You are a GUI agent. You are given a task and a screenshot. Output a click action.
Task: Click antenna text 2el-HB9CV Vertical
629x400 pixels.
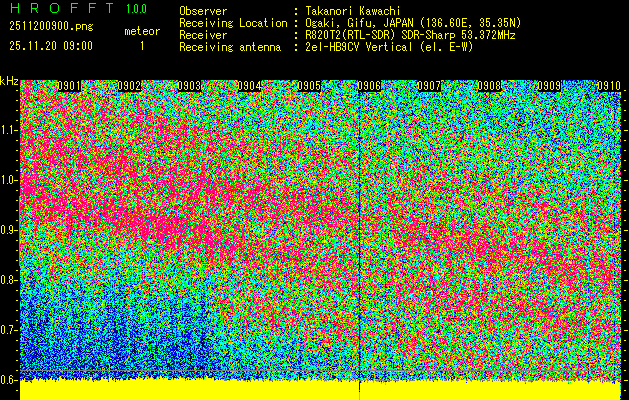tap(358, 47)
